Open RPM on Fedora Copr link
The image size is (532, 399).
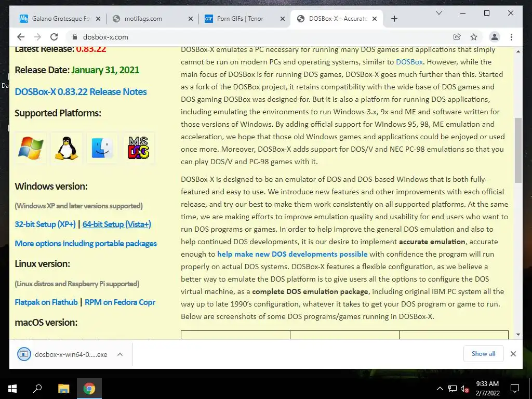[120, 302]
